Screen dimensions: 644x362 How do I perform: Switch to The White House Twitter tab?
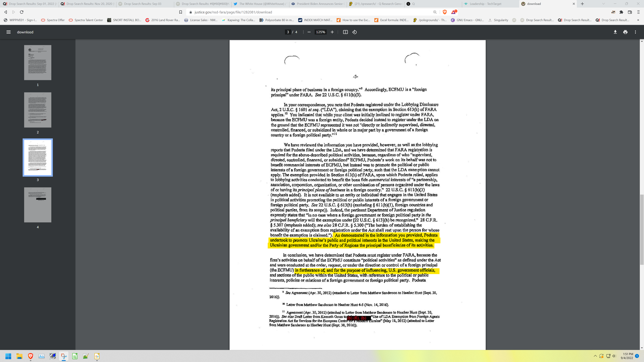point(260,4)
